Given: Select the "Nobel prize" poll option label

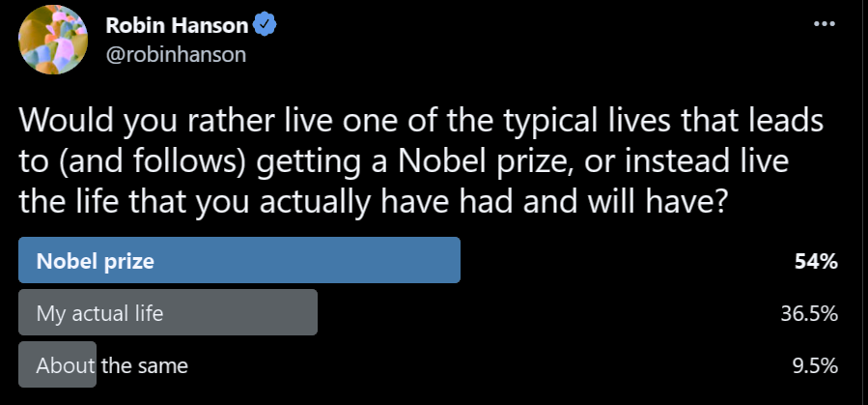Looking at the screenshot, I should (95, 261).
